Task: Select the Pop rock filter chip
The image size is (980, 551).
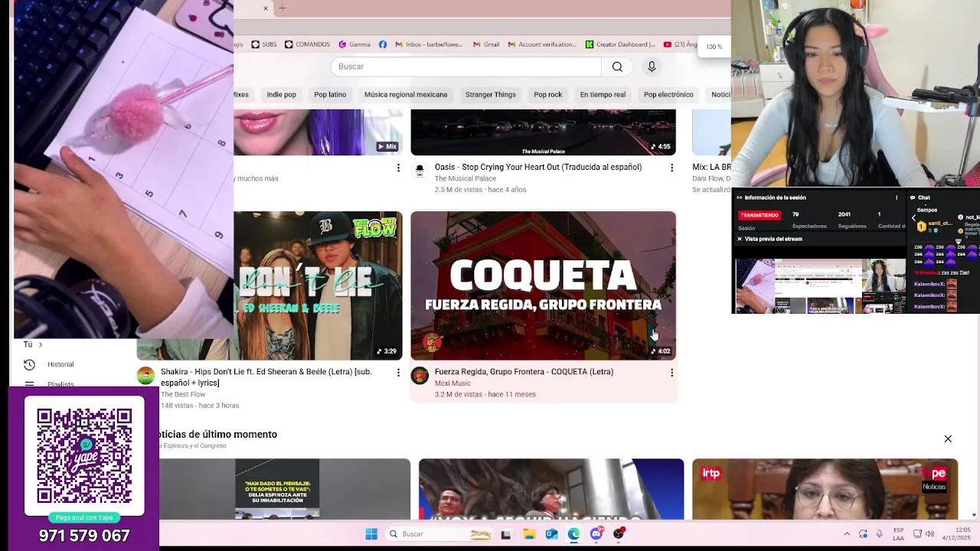Action: tap(547, 94)
